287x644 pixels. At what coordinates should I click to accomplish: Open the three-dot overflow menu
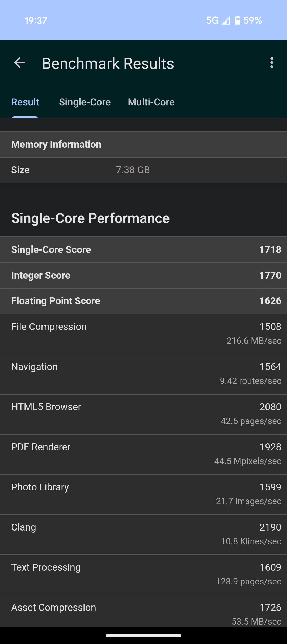click(271, 63)
